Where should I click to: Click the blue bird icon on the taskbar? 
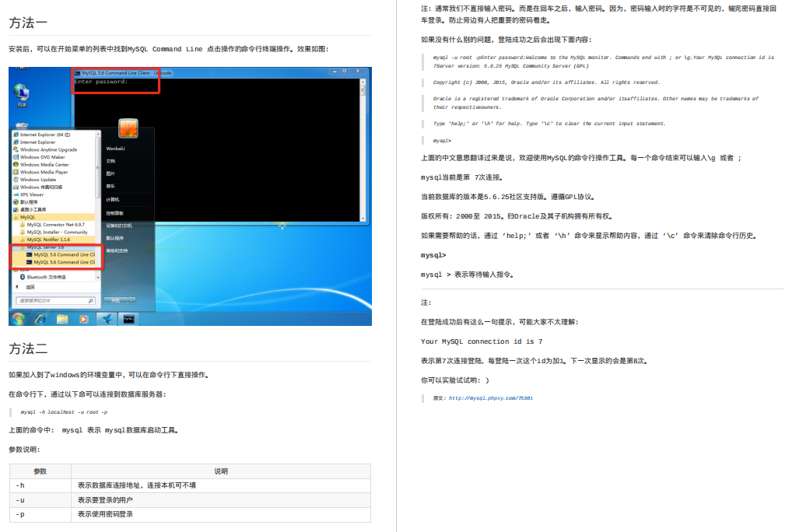coord(106,319)
